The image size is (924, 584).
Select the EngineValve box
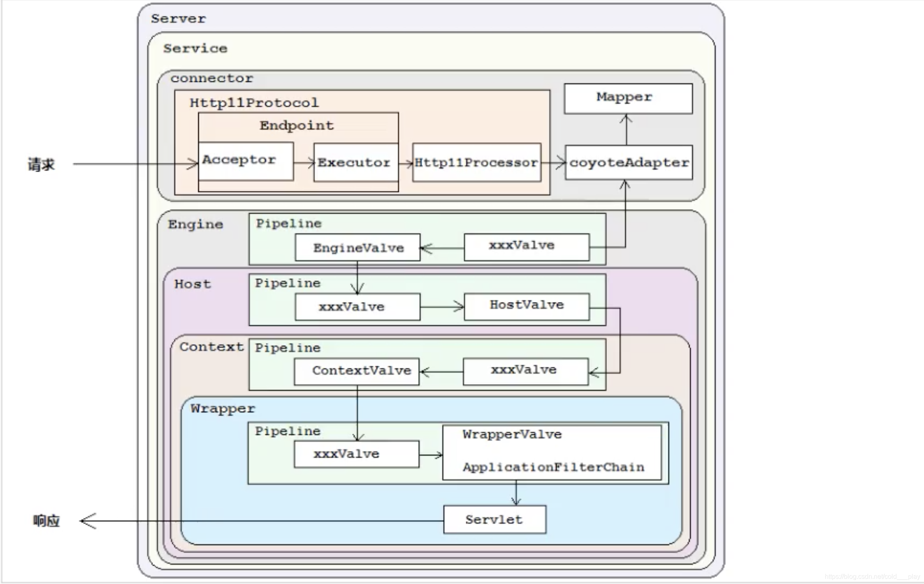tap(358, 248)
